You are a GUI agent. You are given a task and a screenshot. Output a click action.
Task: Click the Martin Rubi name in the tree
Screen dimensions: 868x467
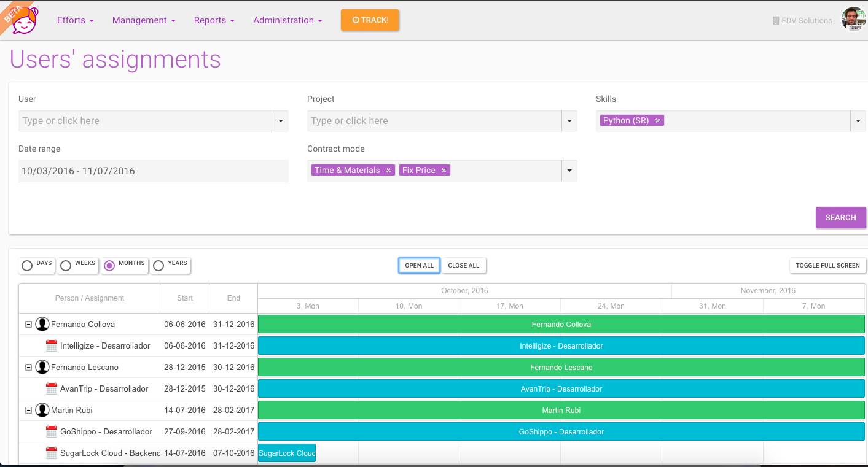tap(72, 410)
